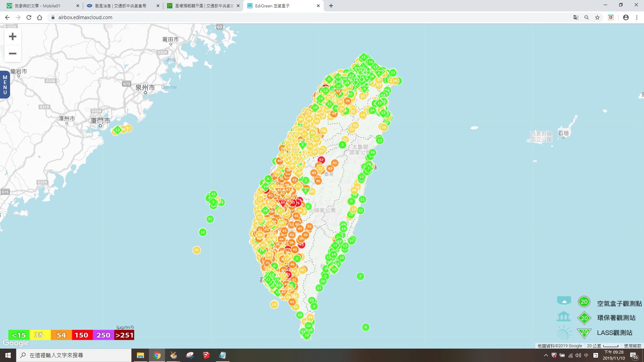
Task: Click the green <15 legend color swatch
Action: tap(19, 335)
